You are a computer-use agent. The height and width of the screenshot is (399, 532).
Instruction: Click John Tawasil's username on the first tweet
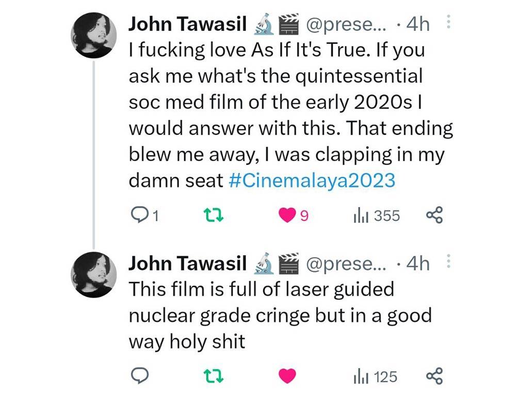(x=187, y=23)
